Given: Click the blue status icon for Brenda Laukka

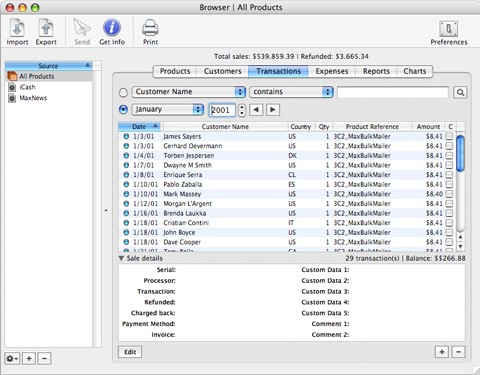Looking at the screenshot, I should tap(126, 213).
